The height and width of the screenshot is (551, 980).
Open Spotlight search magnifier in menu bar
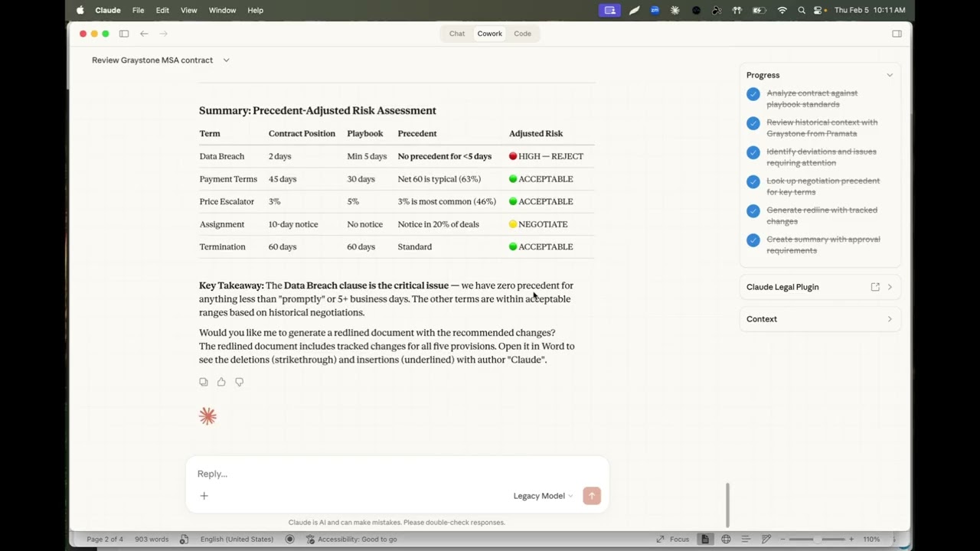point(802,10)
